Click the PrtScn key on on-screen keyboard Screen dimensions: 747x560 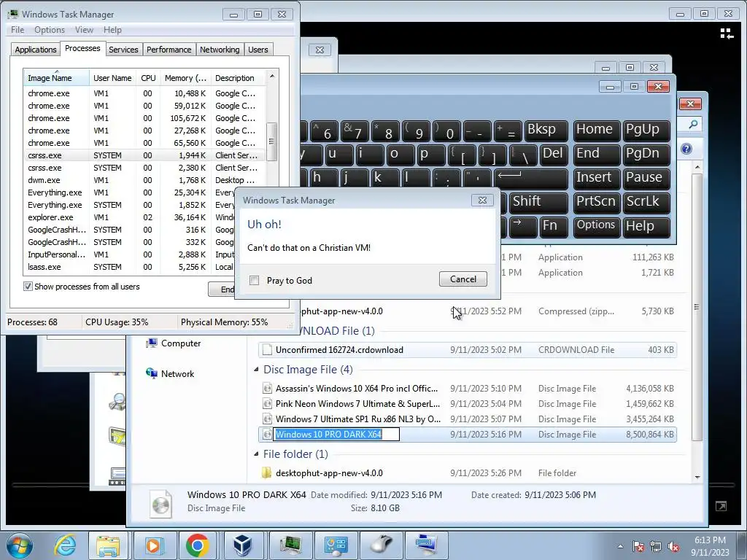(597, 202)
